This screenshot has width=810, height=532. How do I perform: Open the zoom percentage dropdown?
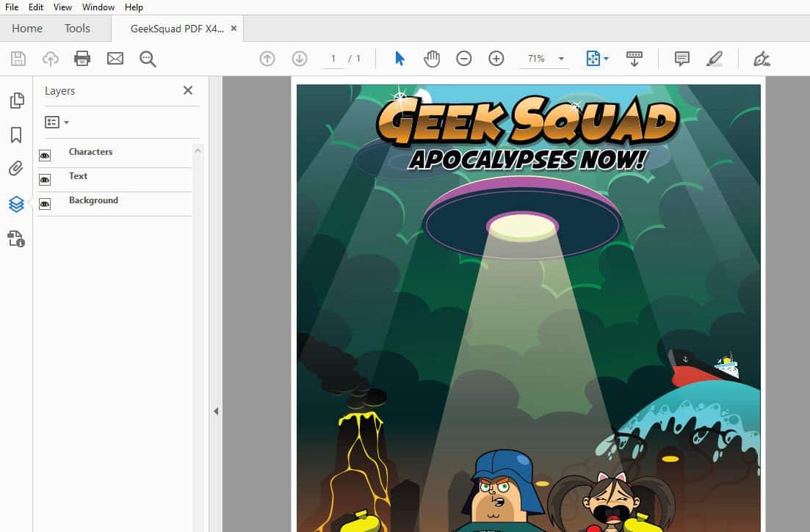click(560, 58)
